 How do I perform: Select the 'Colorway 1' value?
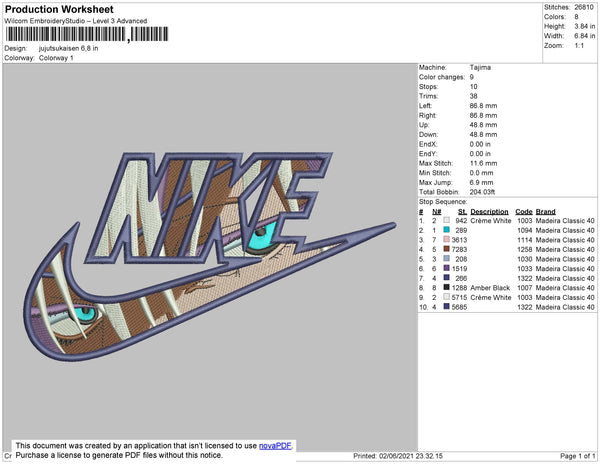point(56,58)
